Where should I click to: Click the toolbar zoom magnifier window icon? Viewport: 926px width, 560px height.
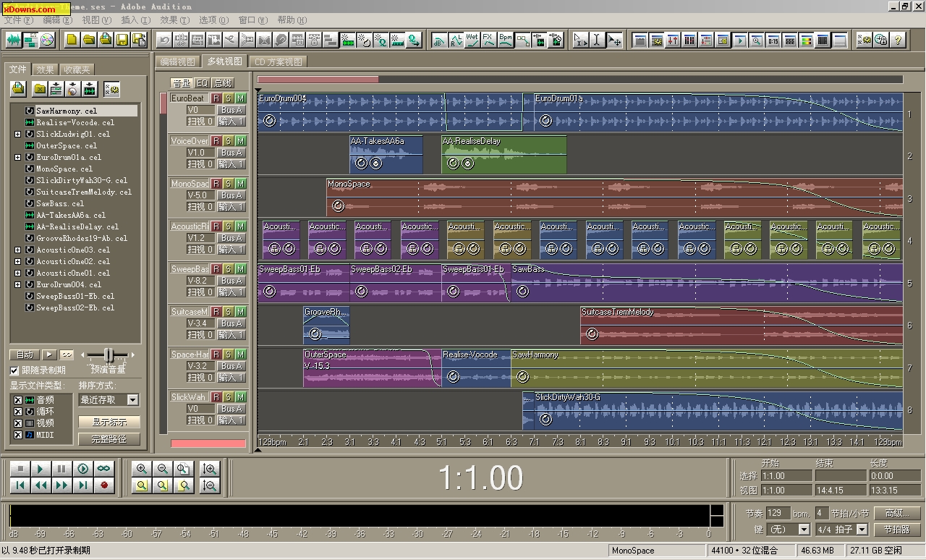pos(757,40)
